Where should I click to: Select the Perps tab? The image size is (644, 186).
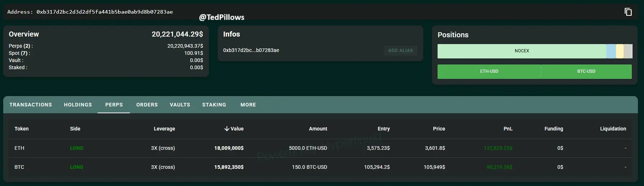114,105
